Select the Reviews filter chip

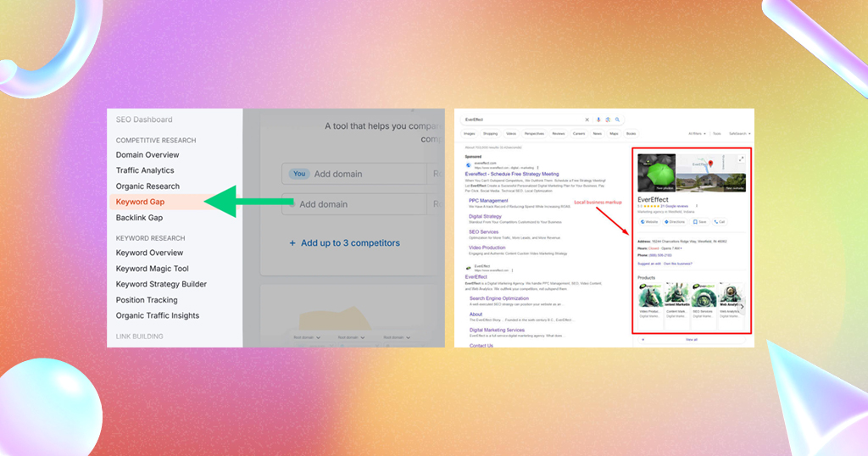coord(559,134)
